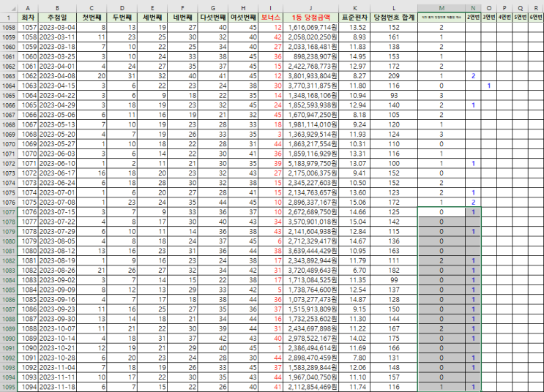Select column K header
The width and height of the screenshot is (544, 392).
point(354,8)
